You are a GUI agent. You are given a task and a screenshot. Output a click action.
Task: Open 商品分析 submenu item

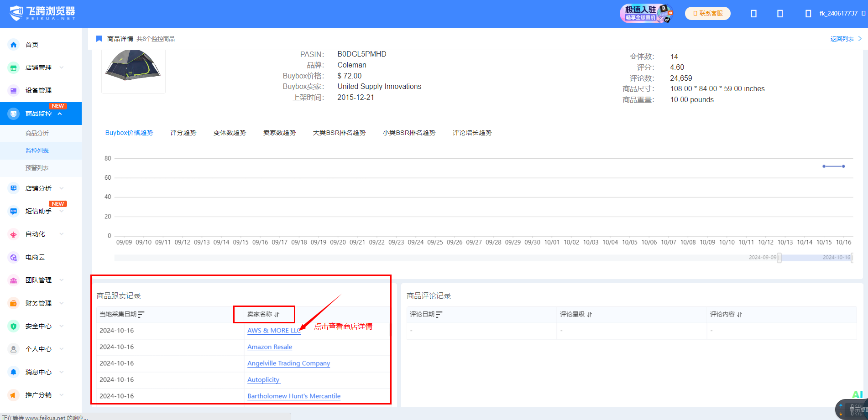(37, 133)
